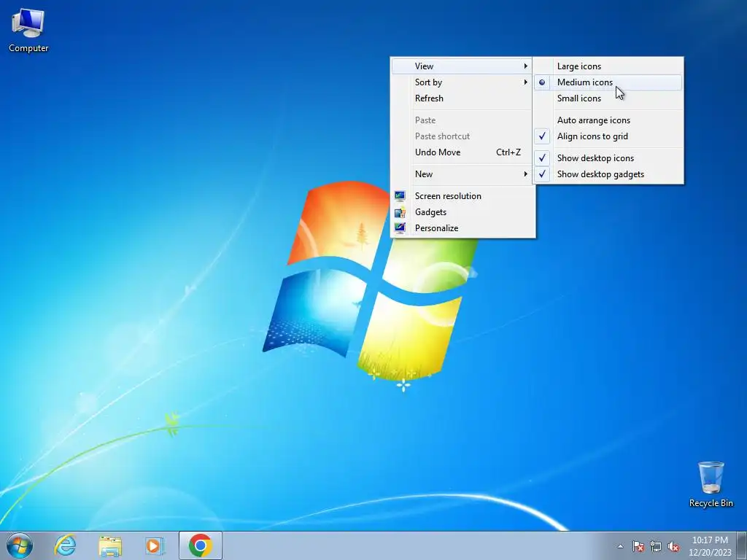
Task: Toggle Align icons to grid
Action: [x=608, y=136]
